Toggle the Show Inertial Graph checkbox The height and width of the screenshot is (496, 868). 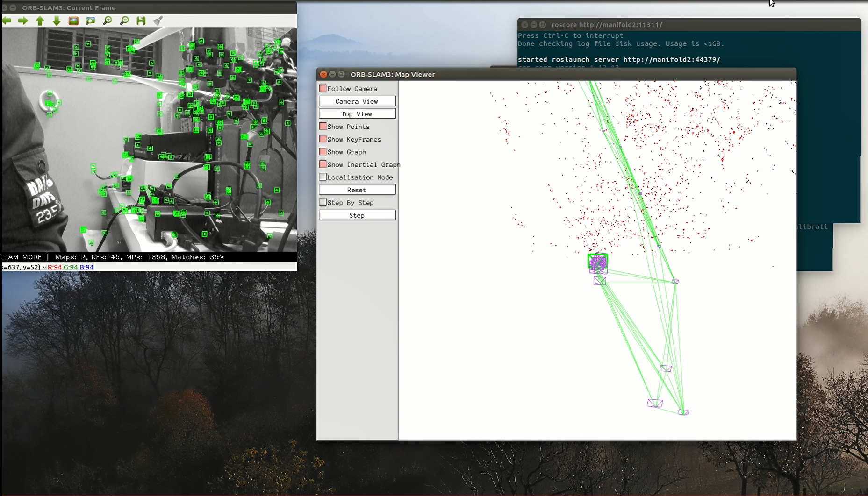coord(323,164)
